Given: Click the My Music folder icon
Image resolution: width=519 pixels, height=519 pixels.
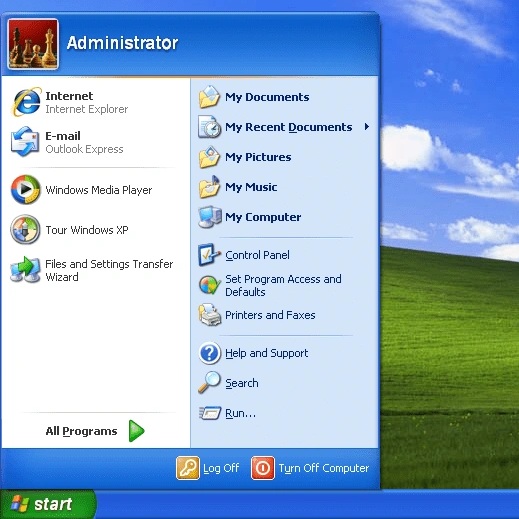Looking at the screenshot, I should 209,187.
